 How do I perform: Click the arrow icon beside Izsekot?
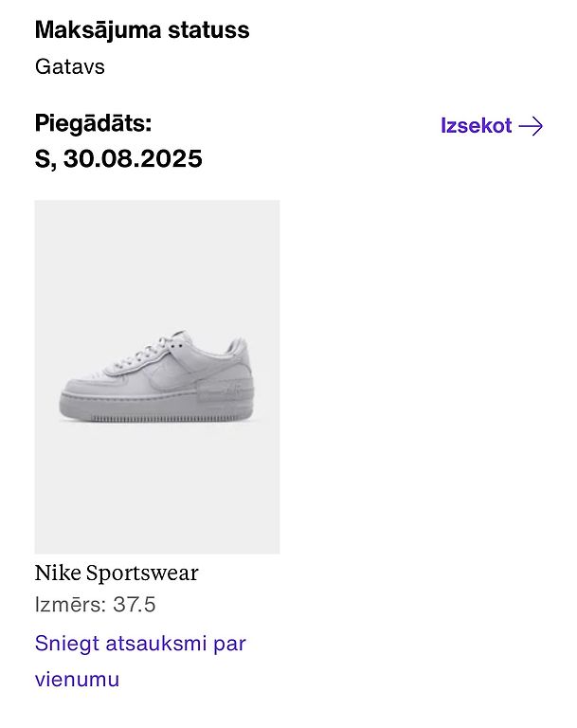pyautogui.click(x=532, y=126)
